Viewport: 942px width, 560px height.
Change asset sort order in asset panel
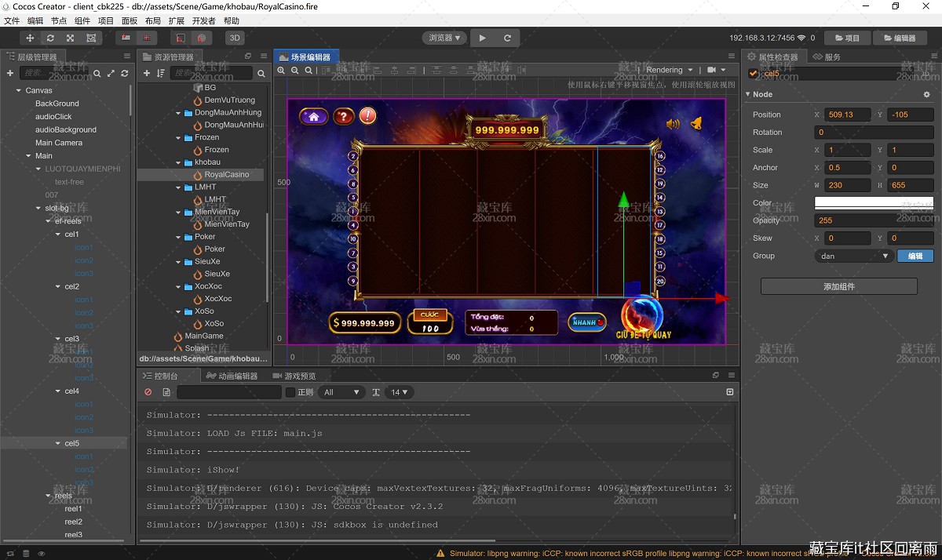161,73
